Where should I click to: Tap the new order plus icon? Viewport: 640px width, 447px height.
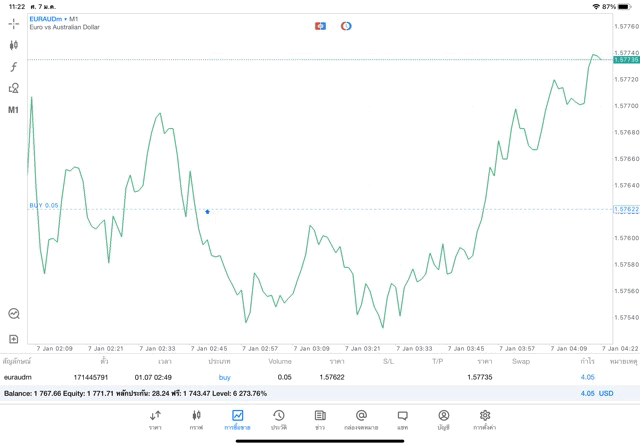coord(13,339)
